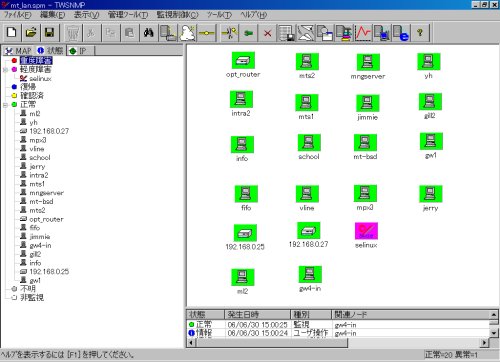This screenshot has height=362, width=500.
Task: Click the Open folder toolbar icon
Action: (x=31, y=33)
